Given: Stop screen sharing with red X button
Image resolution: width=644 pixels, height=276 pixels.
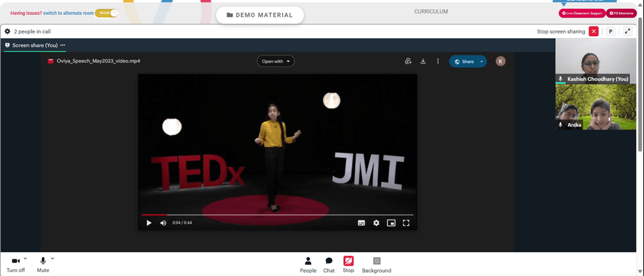Looking at the screenshot, I should [x=594, y=31].
